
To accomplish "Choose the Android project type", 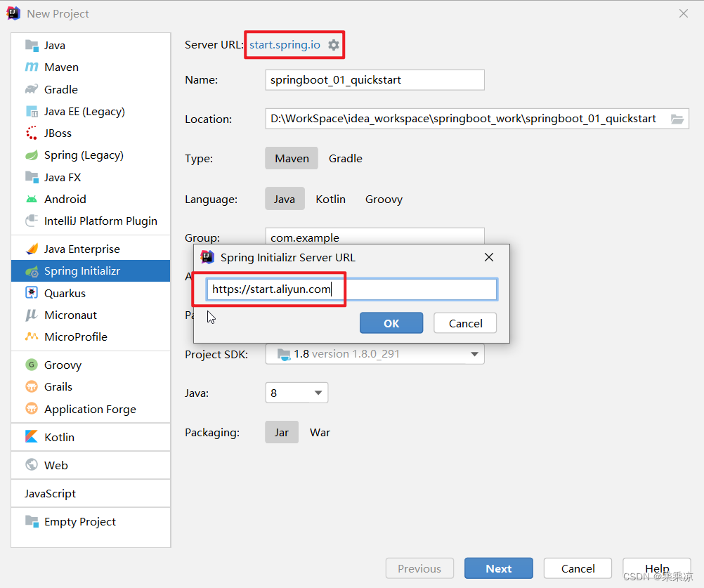I will click(x=64, y=199).
